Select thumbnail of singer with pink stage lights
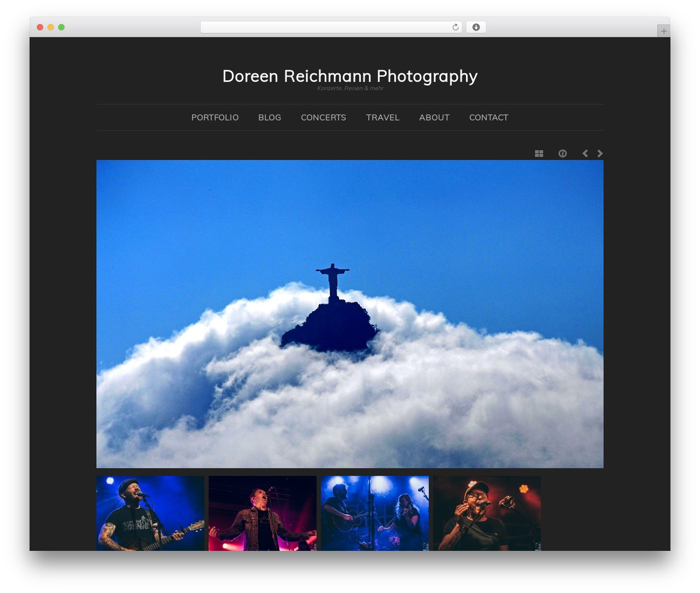Screen dimensions: 700x593 (x=262, y=513)
